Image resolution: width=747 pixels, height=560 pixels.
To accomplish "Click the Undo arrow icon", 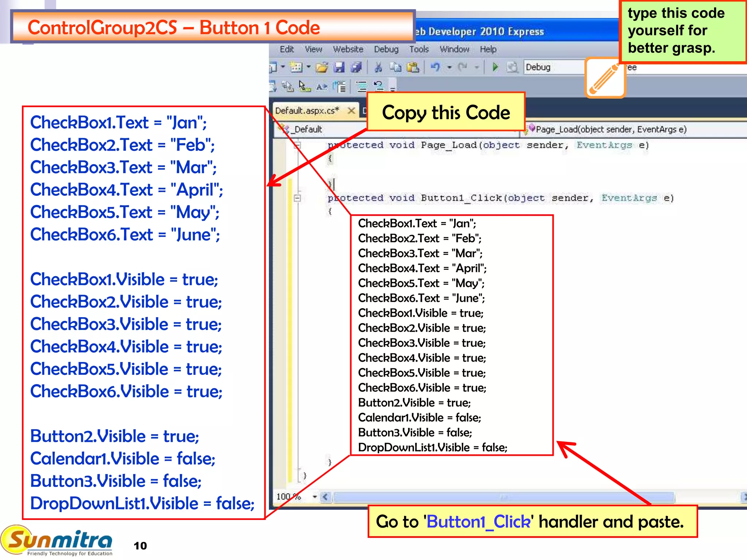I will coord(435,67).
